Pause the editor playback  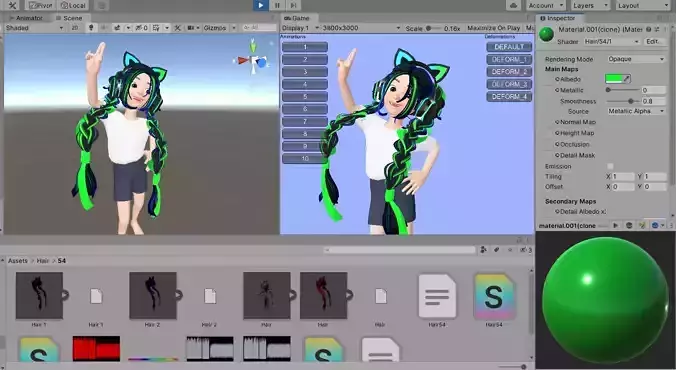pos(277,5)
